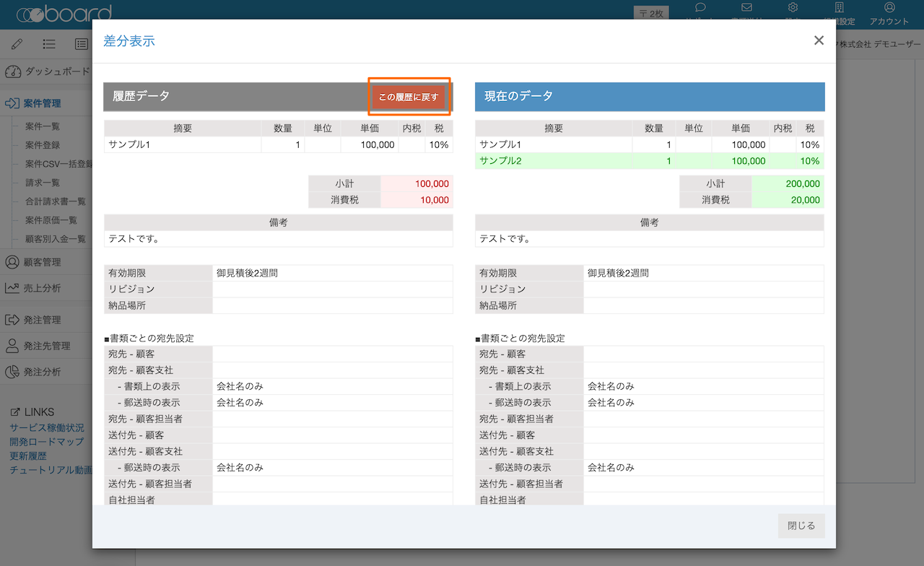Viewport: 924px width, 566px height.
Task: Open 案件原価一覧 in the sidebar
Action: (x=51, y=220)
